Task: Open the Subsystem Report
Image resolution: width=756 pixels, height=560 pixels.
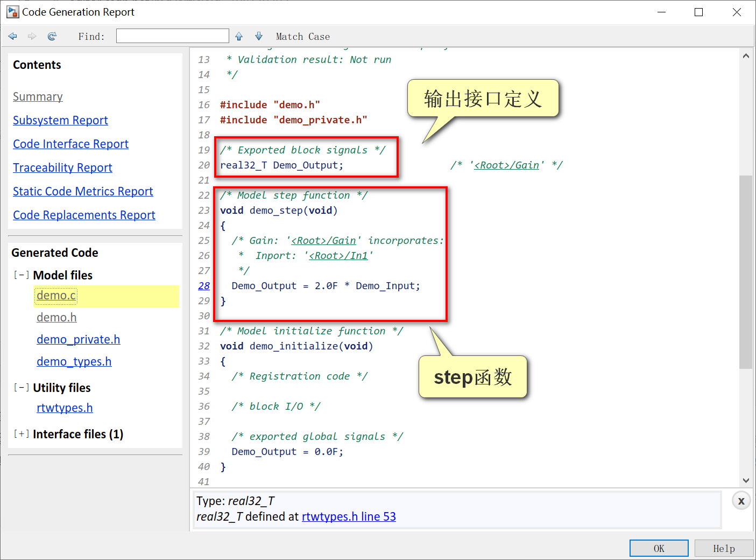Action: pos(60,121)
